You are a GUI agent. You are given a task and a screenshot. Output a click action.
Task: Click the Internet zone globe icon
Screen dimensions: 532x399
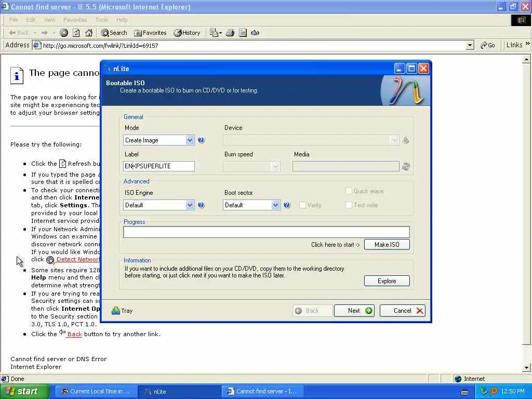[x=458, y=379]
